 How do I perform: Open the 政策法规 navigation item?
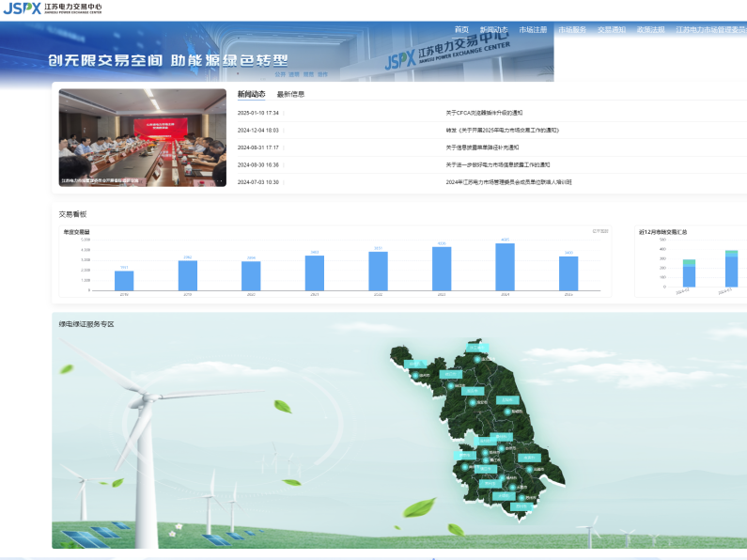click(650, 30)
